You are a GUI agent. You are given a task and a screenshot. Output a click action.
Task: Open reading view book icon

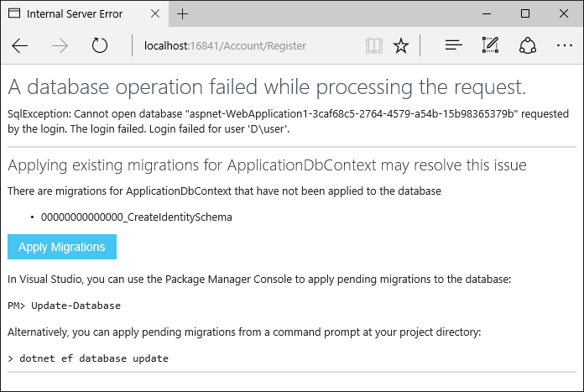(374, 46)
